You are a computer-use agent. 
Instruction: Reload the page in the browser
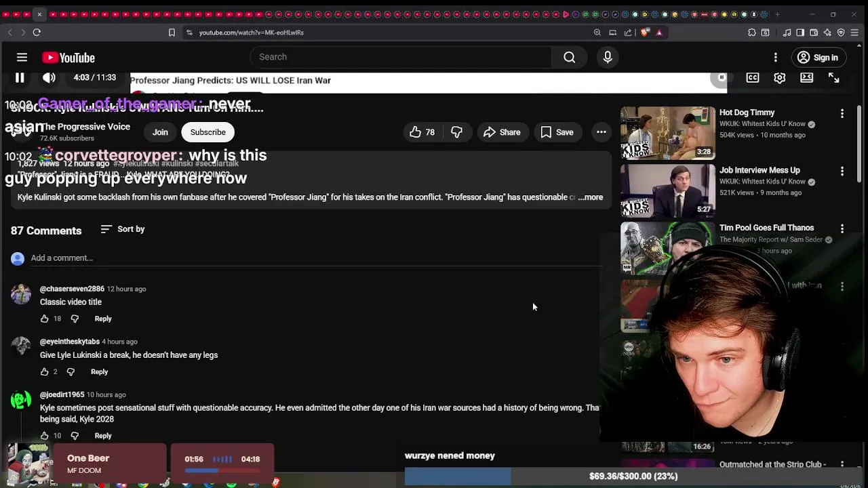coord(37,32)
